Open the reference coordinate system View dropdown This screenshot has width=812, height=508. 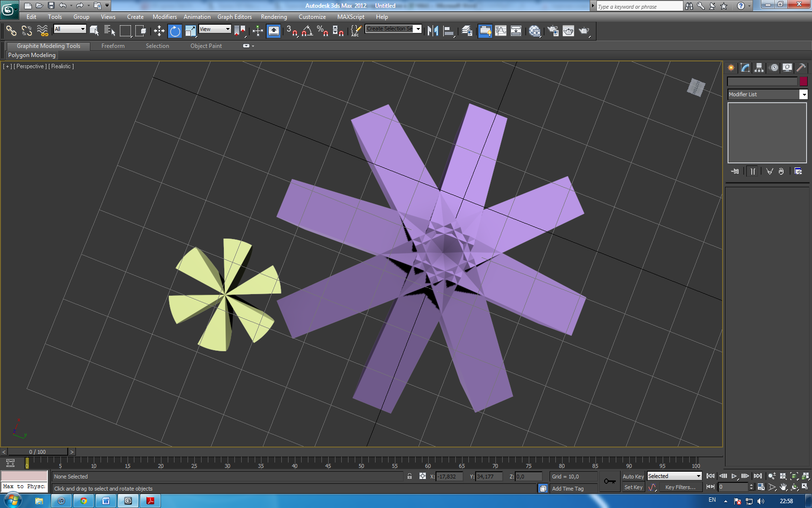(215, 29)
